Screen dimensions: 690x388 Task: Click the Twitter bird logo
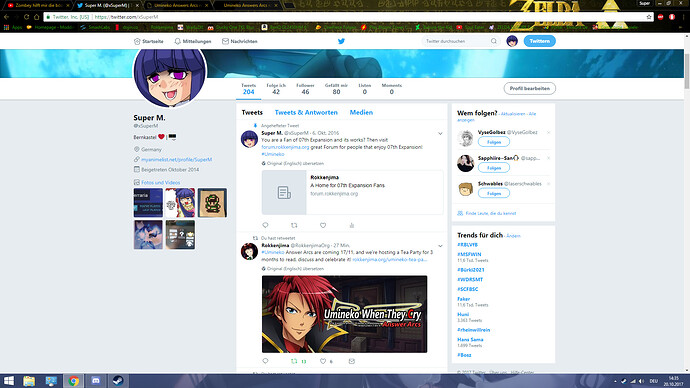click(341, 41)
